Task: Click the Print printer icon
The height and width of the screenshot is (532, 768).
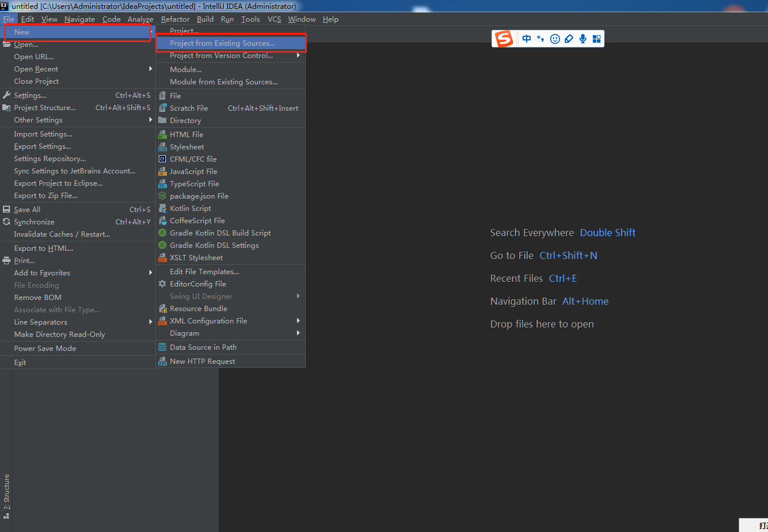Action: [7, 261]
